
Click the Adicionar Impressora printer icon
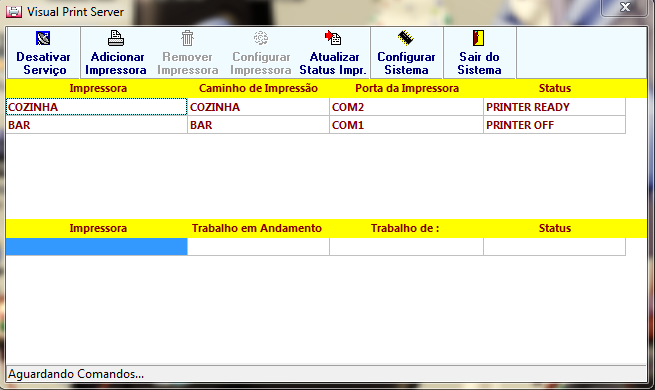tap(116, 38)
